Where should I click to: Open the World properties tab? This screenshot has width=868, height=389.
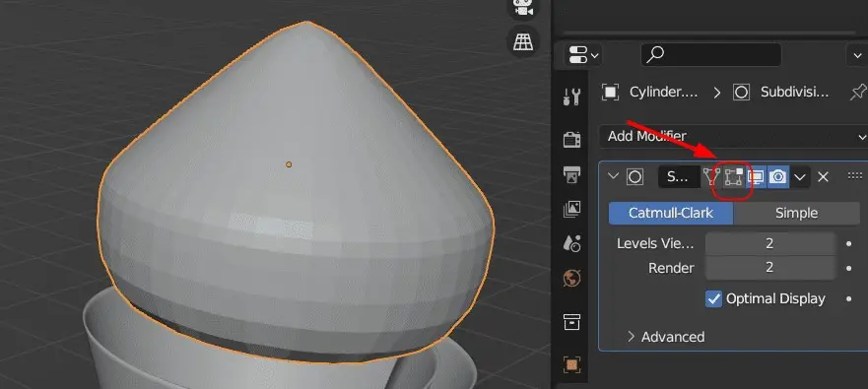571,278
